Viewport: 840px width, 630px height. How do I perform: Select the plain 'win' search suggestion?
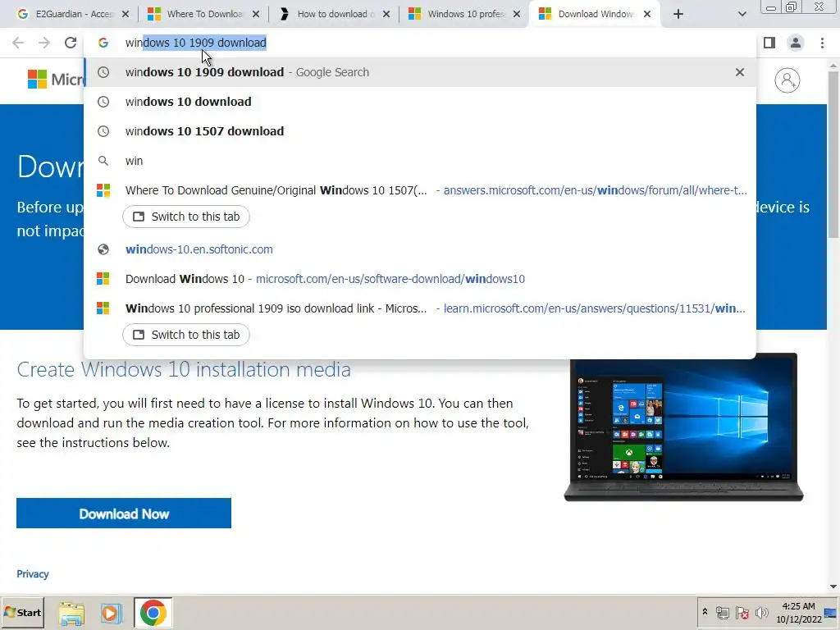[x=420, y=161]
